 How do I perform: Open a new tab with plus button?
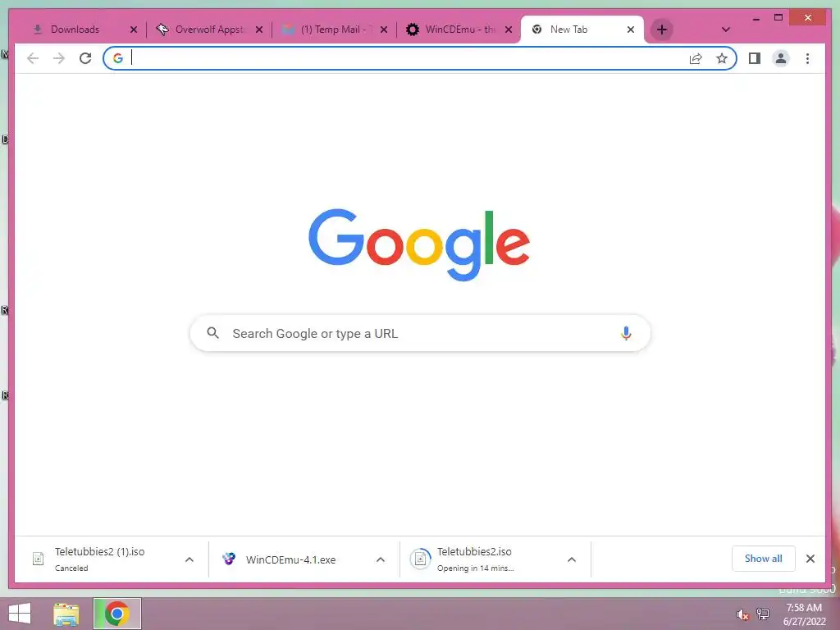pos(662,30)
